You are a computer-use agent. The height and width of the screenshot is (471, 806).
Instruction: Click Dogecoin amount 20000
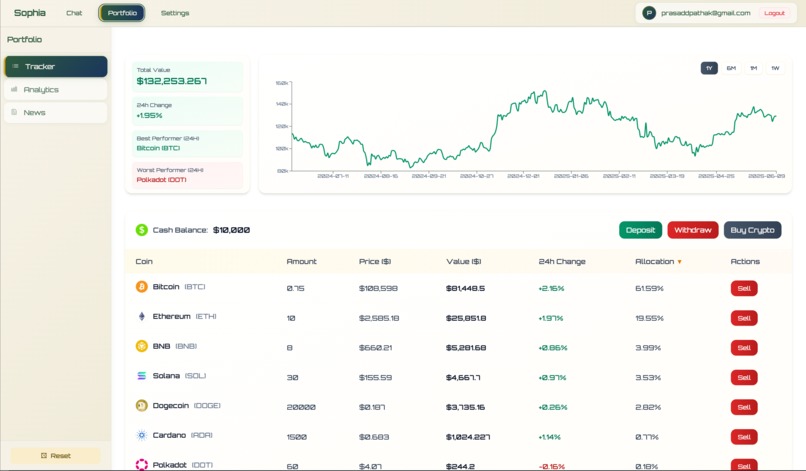[x=301, y=407]
